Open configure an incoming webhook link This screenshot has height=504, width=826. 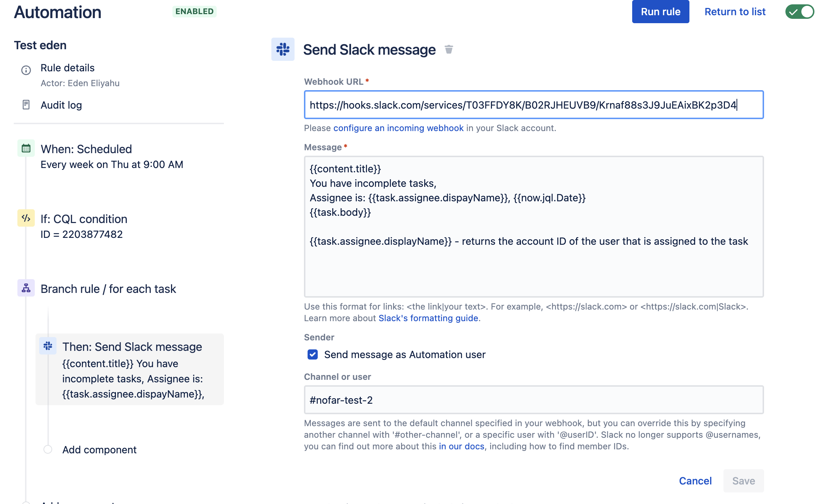click(x=399, y=128)
